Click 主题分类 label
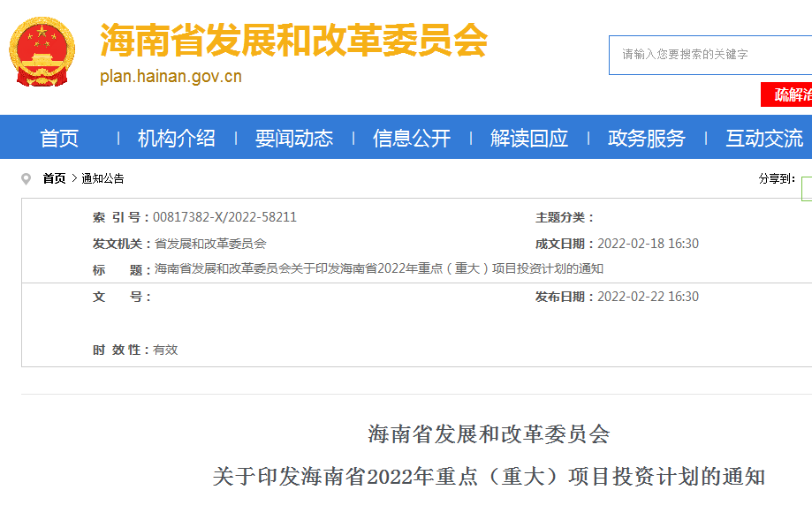This screenshot has height=505, width=812. tap(565, 217)
